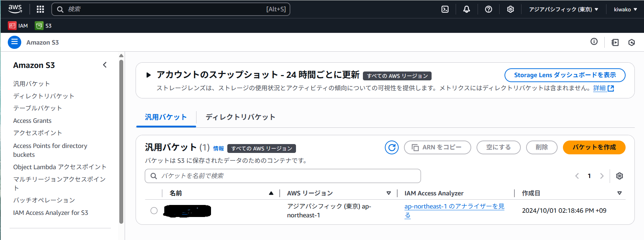Open the kiwako account menu

625,10
